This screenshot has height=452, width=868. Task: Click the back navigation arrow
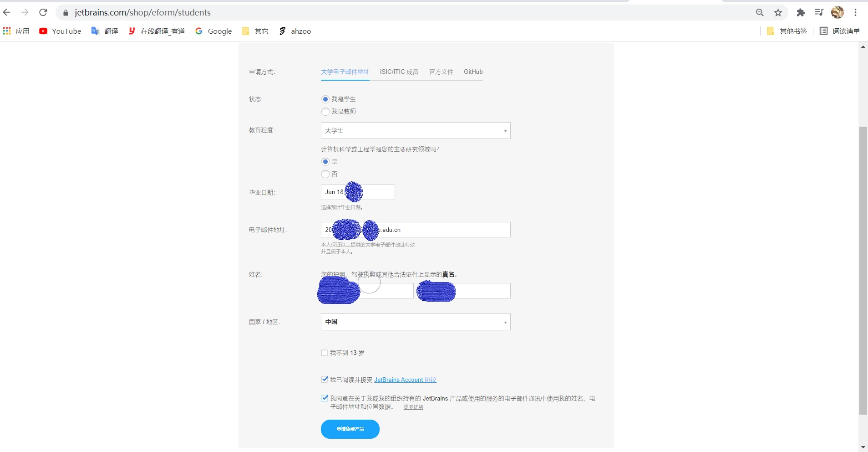tap(7, 12)
